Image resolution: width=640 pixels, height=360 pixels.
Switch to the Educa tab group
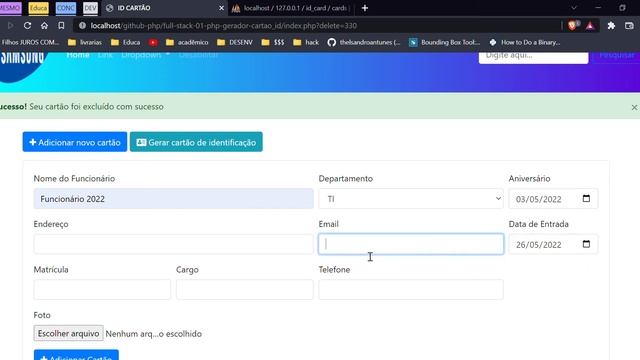(x=38, y=8)
